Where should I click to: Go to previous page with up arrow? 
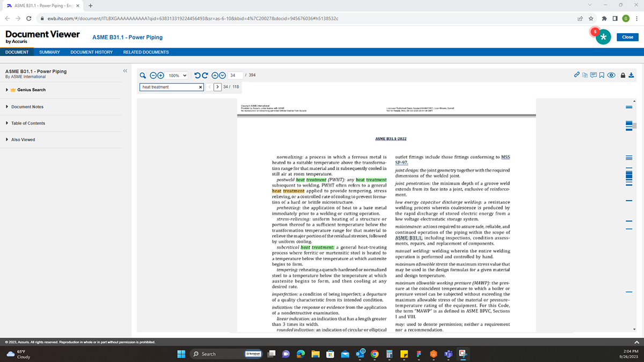coord(215,75)
